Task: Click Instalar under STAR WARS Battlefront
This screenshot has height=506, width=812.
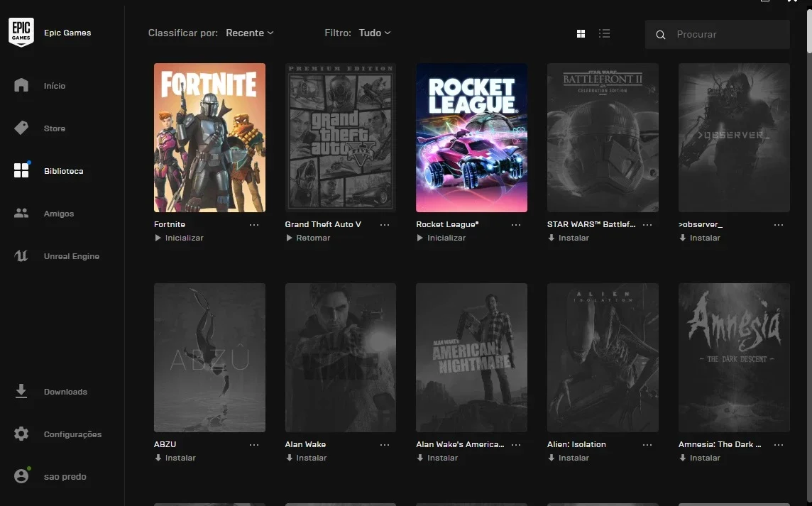Action: [568, 238]
